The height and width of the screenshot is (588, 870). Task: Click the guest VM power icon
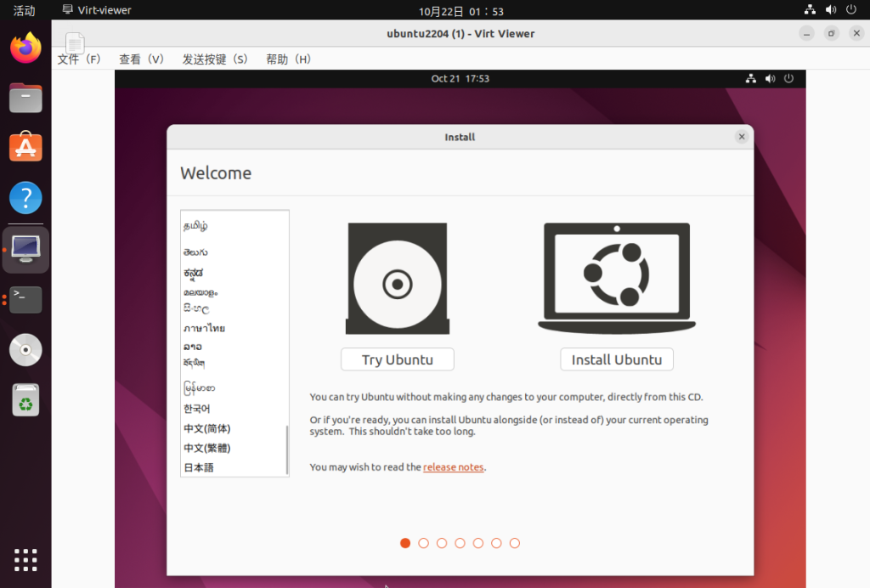click(788, 79)
